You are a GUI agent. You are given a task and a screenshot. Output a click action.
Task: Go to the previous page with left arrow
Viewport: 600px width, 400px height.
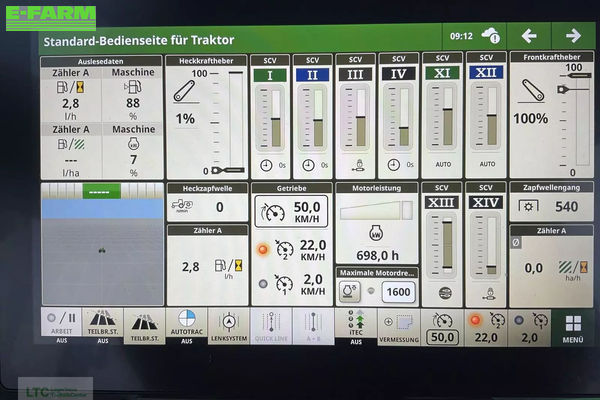[x=529, y=36]
